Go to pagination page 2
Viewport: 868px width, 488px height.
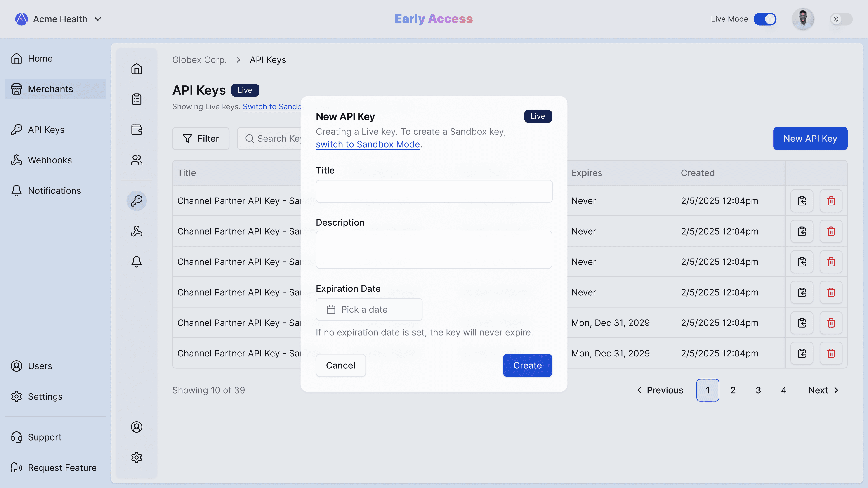[733, 390]
